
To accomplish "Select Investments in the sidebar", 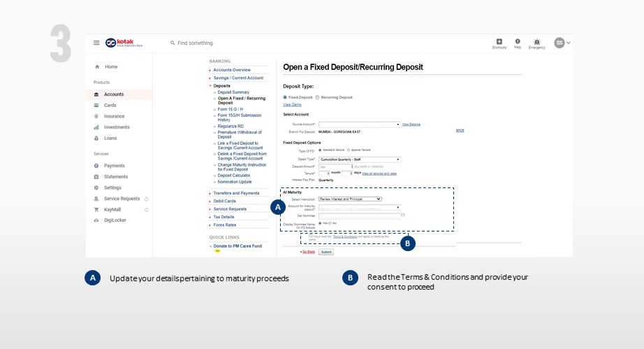I will point(117,127).
